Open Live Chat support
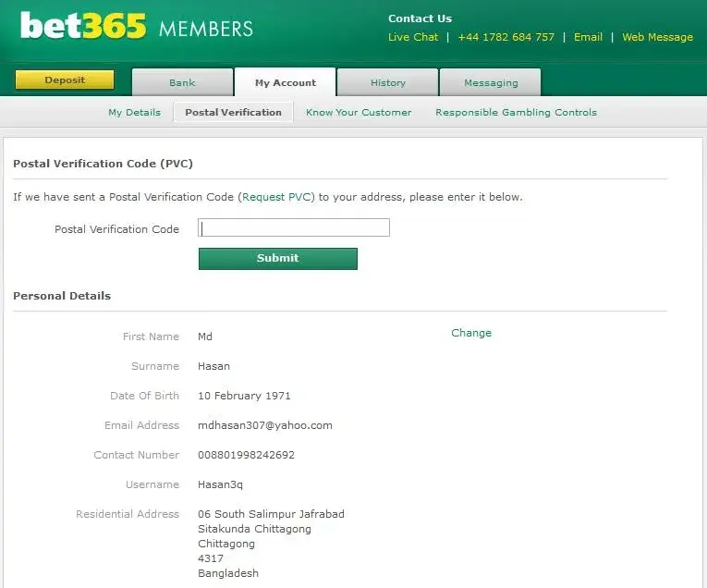 pos(413,37)
